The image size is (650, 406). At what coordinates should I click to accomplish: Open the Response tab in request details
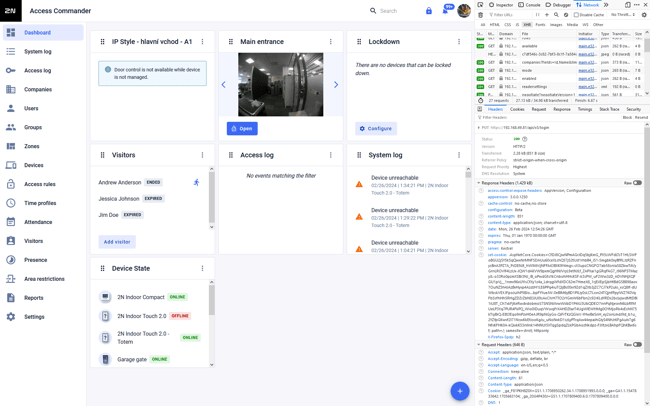[562, 109]
